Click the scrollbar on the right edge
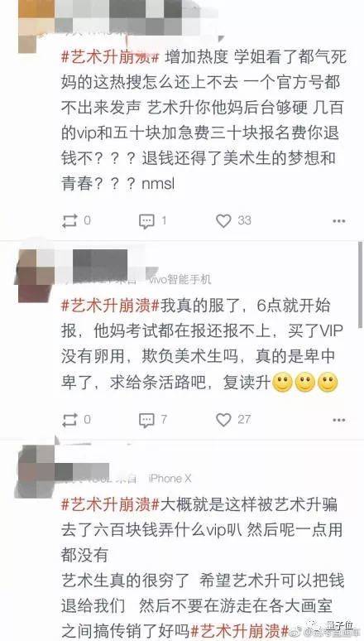The image size is (364, 641). pyautogui.click(x=361, y=285)
